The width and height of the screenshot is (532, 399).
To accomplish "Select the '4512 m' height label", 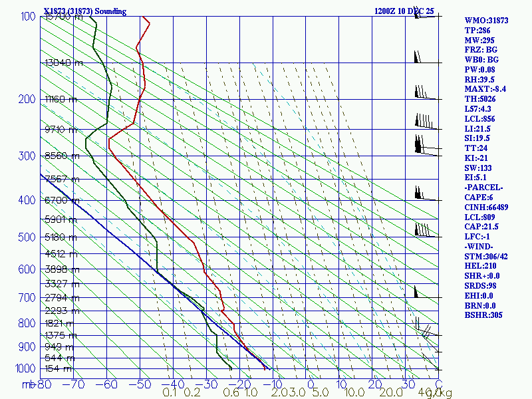I will (x=61, y=253).
